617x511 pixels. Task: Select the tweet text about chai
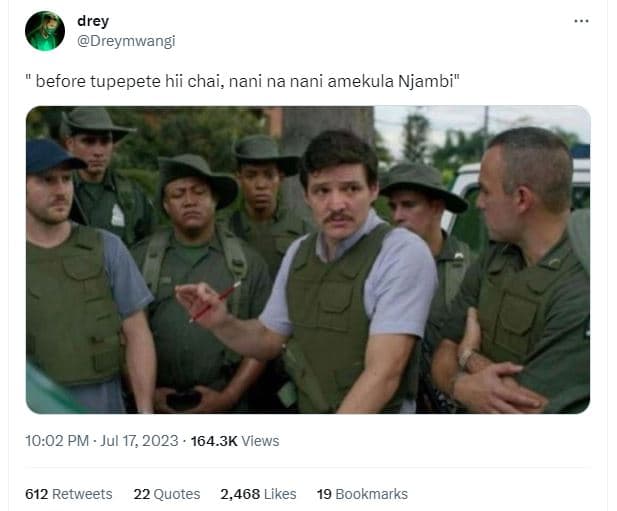[x=242, y=81]
